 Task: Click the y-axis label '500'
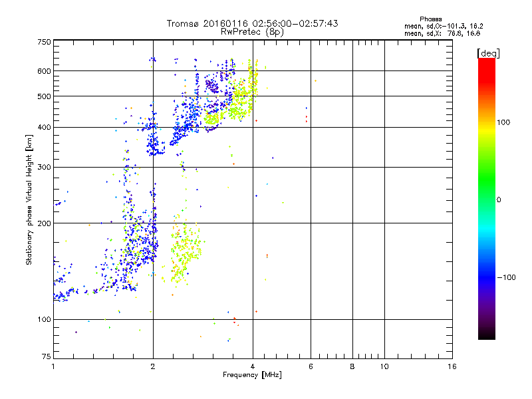pos(44,96)
